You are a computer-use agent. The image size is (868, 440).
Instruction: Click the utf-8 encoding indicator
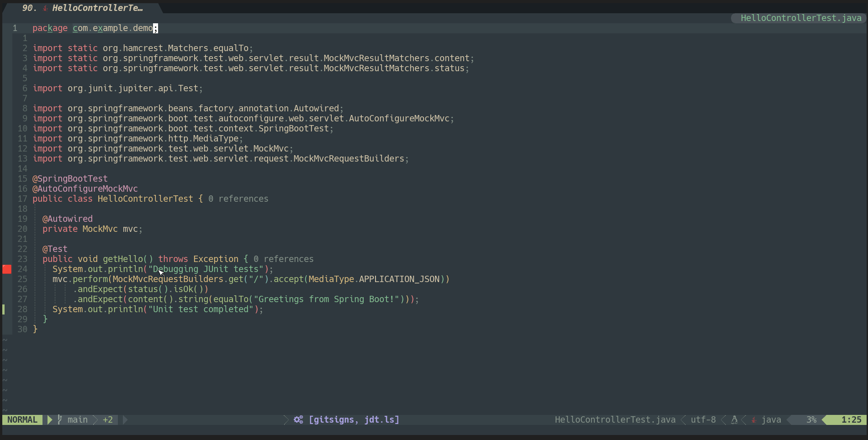(703, 419)
